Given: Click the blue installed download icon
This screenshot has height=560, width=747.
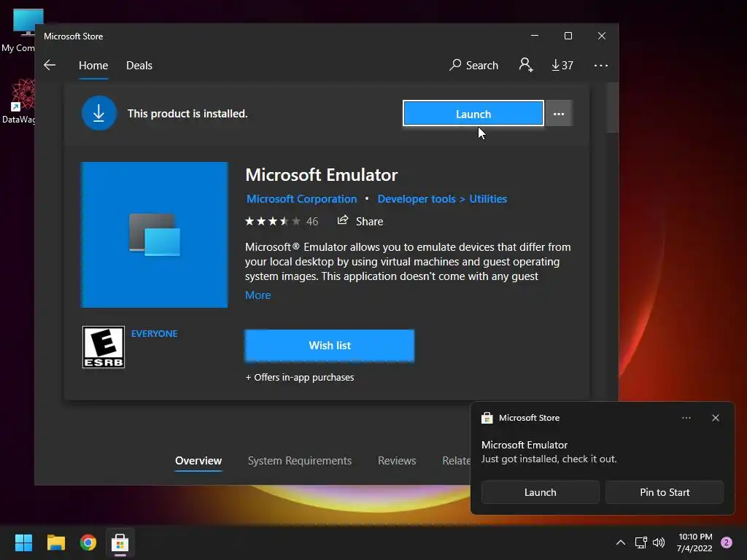Looking at the screenshot, I should click(x=98, y=113).
